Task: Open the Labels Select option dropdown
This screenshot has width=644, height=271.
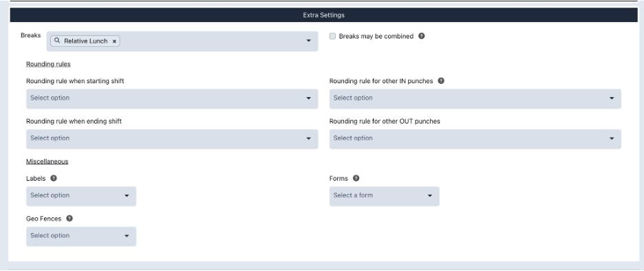Action: click(x=81, y=196)
